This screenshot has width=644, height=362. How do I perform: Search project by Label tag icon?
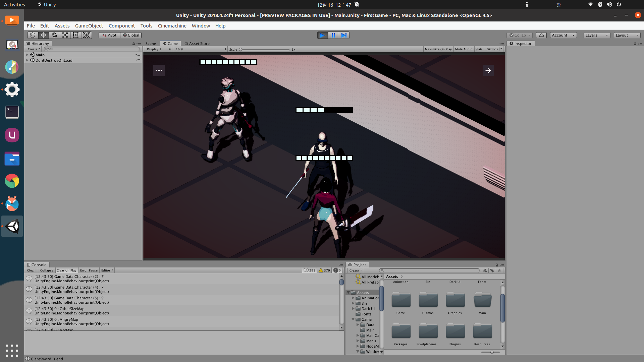coord(492,270)
